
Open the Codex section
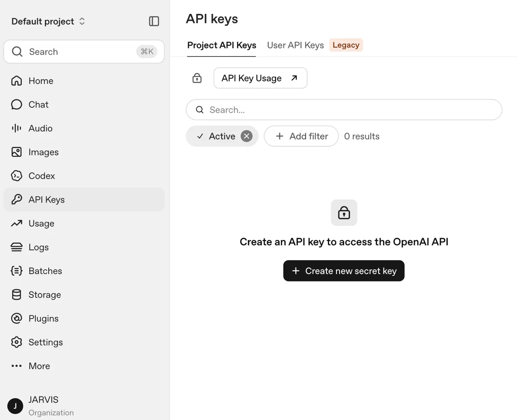84,176
